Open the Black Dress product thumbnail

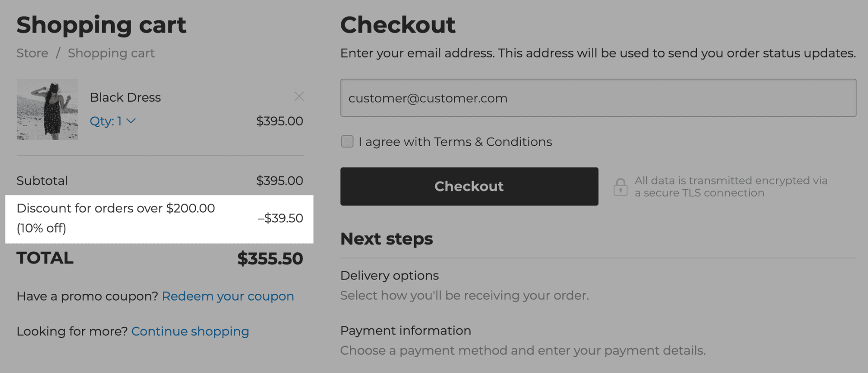tap(47, 109)
